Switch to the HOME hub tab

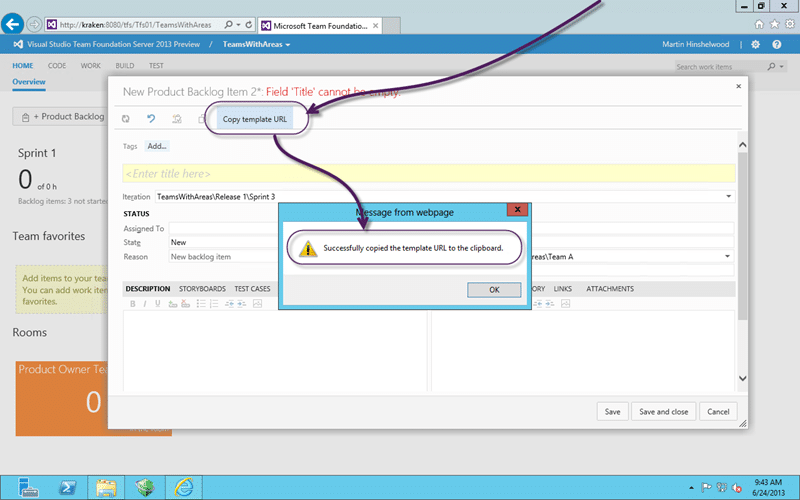(22, 66)
